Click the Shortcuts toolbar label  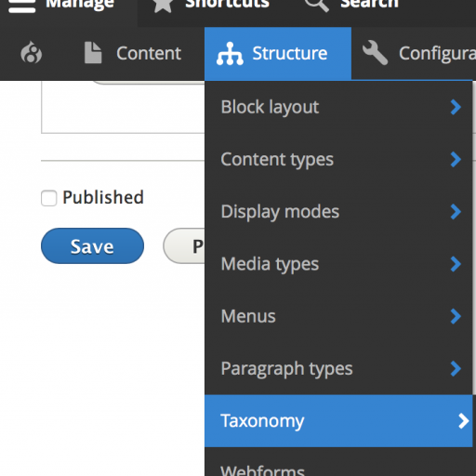(x=227, y=4)
